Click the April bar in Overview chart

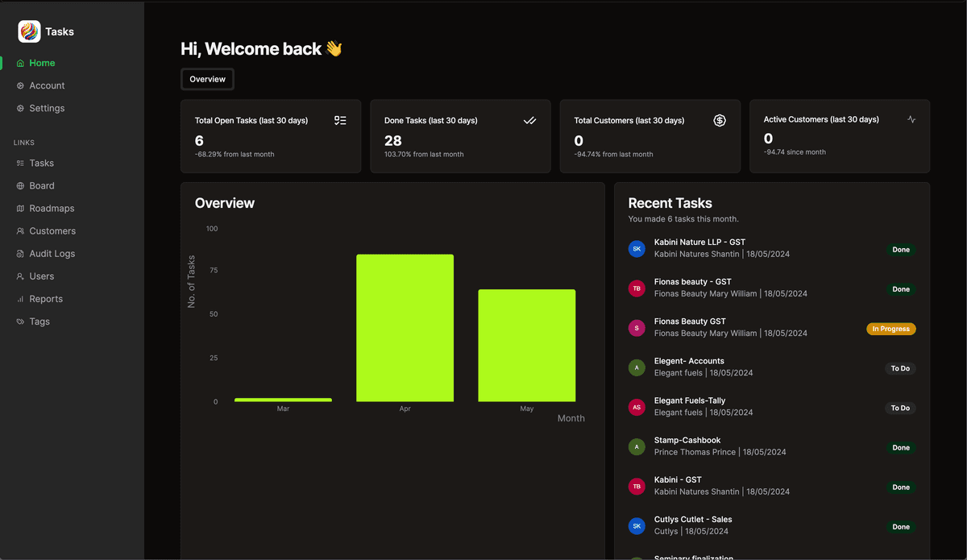[x=405, y=328]
